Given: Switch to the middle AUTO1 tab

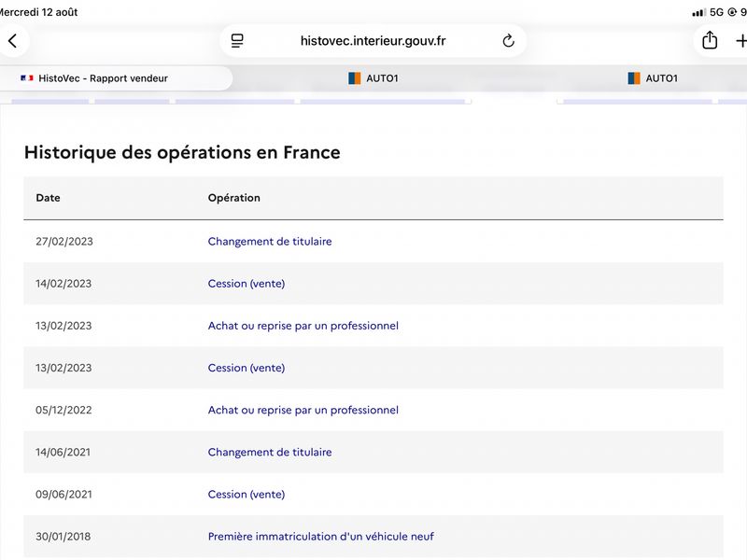Looking at the screenshot, I should click(373, 78).
